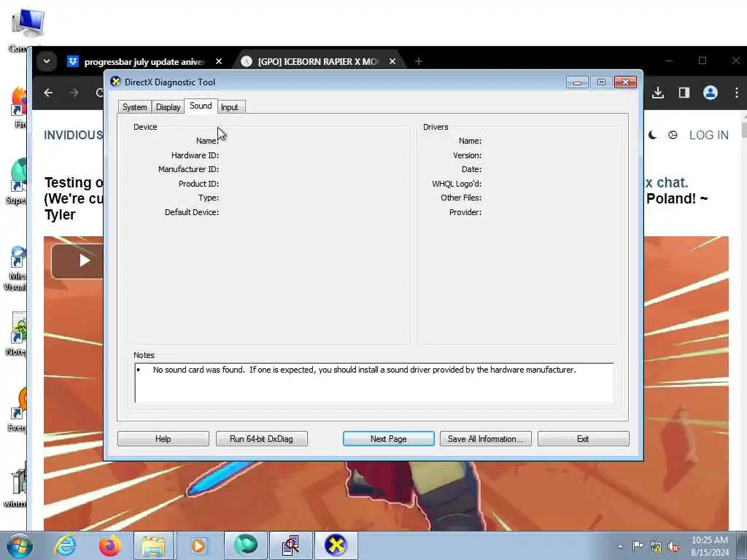
Task: Open the browser three-dot menu
Action: [x=737, y=93]
